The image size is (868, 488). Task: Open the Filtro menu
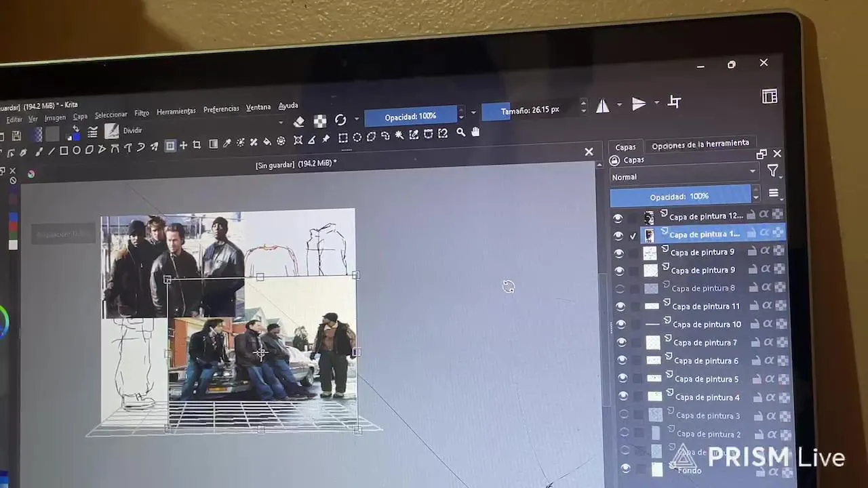point(142,113)
